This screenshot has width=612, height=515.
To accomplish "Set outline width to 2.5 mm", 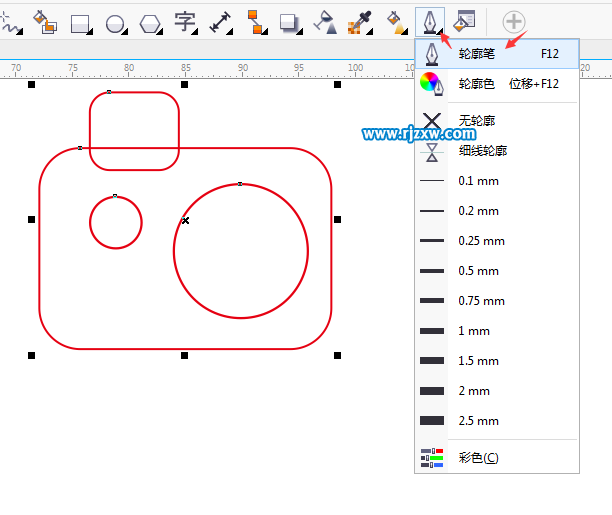I will click(x=478, y=421).
